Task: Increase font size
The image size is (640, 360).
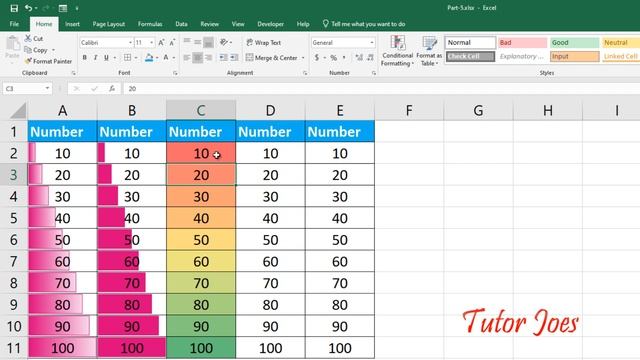Action: [161, 42]
